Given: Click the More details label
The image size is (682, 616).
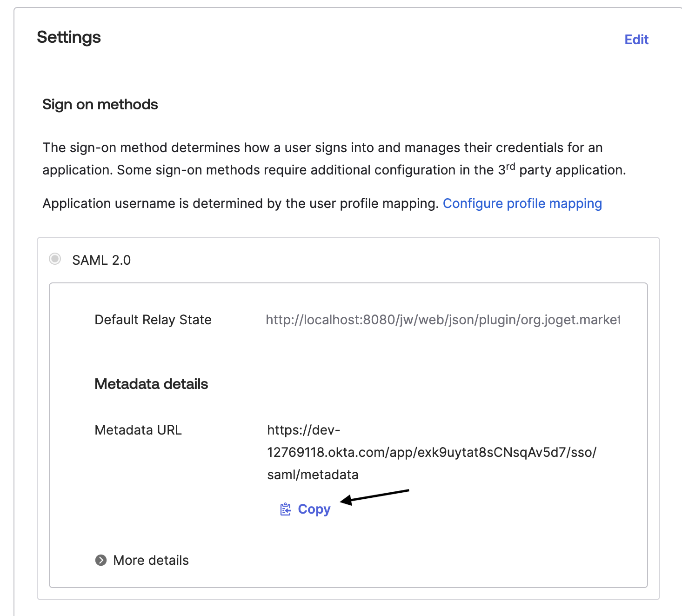Looking at the screenshot, I should (x=151, y=560).
